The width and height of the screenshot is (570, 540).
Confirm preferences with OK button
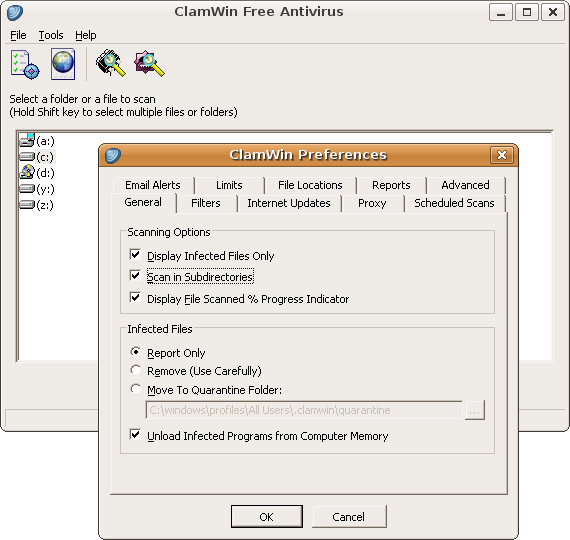tap(267, 516)
